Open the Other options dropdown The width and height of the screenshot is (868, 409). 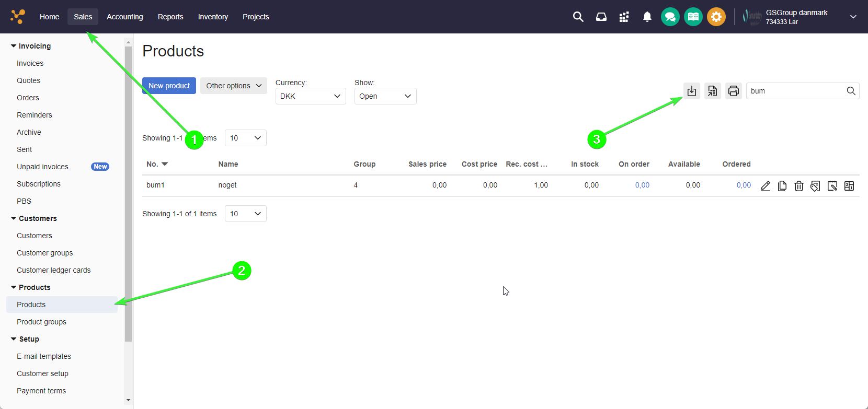click(x=234, y=86)
